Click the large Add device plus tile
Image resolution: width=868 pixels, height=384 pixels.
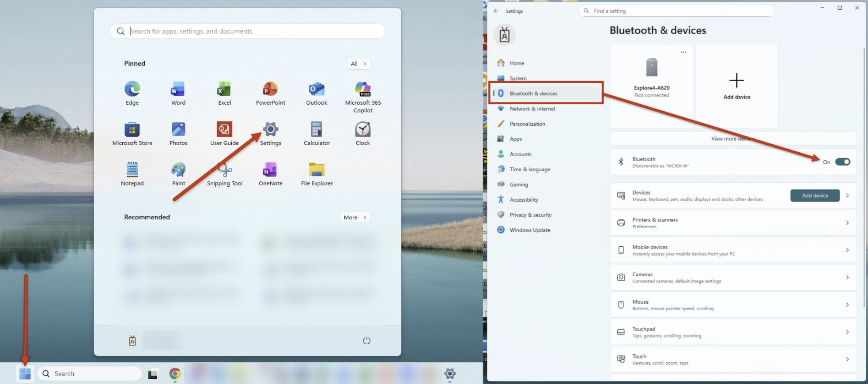736,86
